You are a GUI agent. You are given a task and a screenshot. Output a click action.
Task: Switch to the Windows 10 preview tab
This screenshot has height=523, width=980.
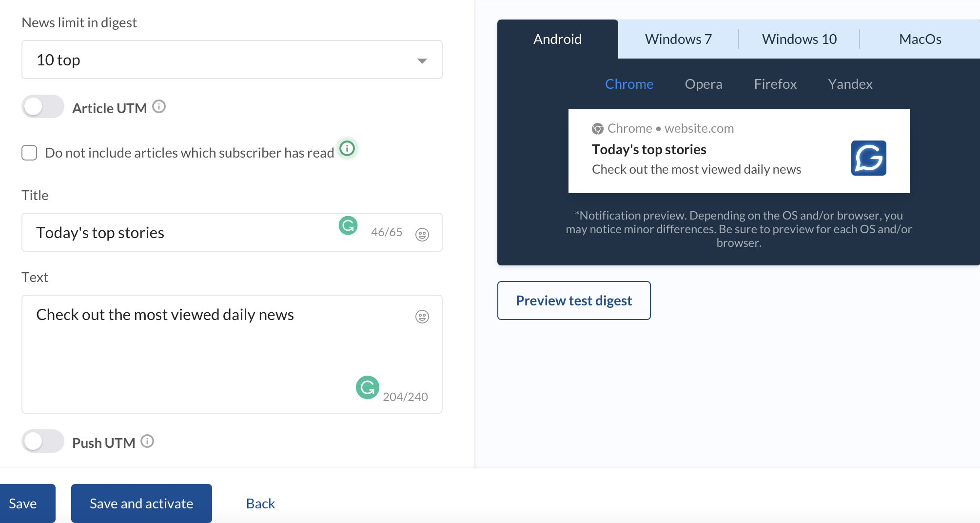coord(799,39)
